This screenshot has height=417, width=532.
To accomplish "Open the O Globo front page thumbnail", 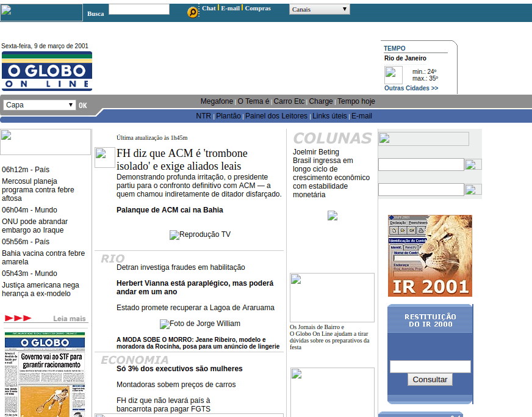I will click(x=45, y=374).
